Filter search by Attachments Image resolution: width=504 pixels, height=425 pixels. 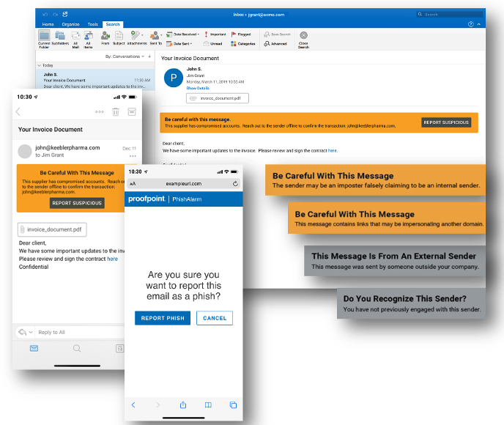137,38
